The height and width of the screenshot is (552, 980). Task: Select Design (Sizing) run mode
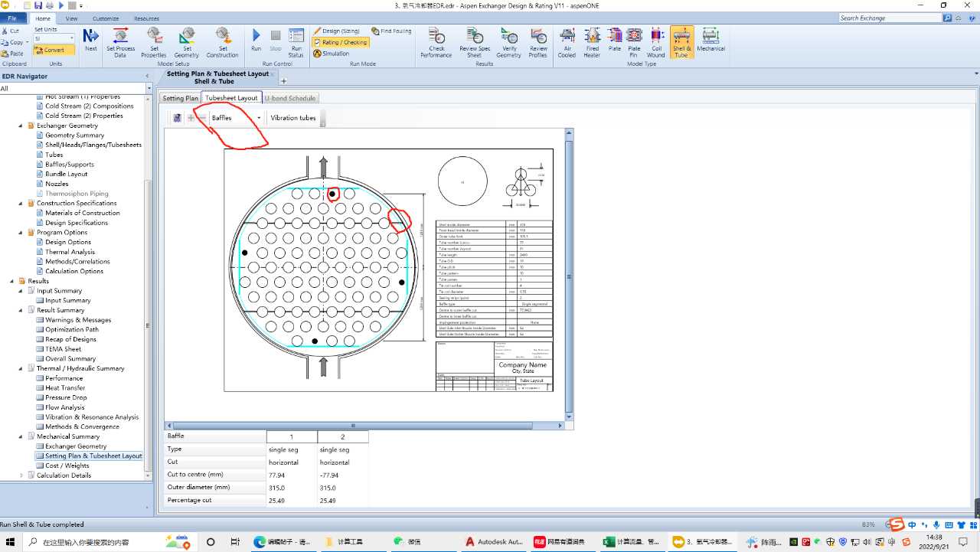click(336, 31)
